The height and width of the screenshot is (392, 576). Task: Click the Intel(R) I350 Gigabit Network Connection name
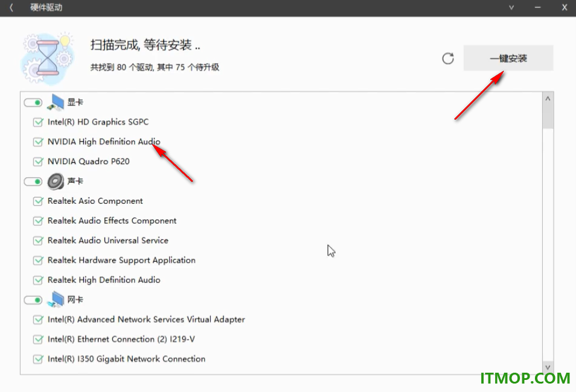126,359
